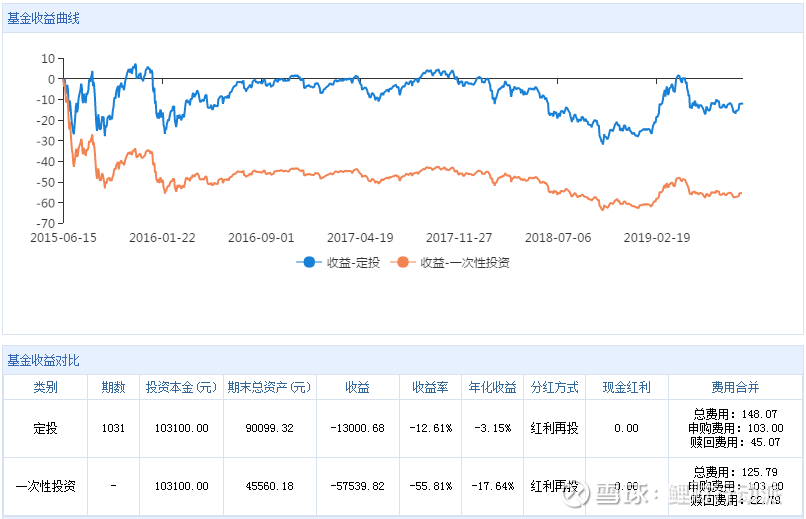Select the 期数 column header
The width and height of the screenshot is (806, 519).
[x=113, y=387]
